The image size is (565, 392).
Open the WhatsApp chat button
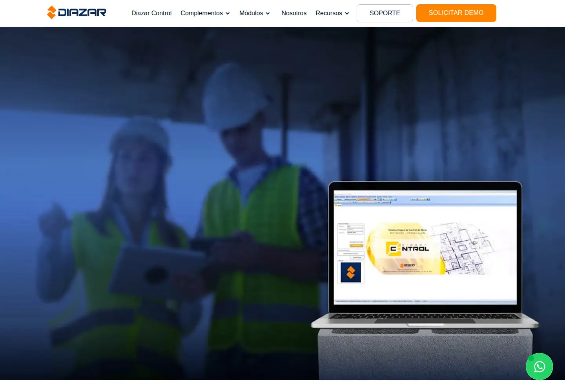[539, 367]
